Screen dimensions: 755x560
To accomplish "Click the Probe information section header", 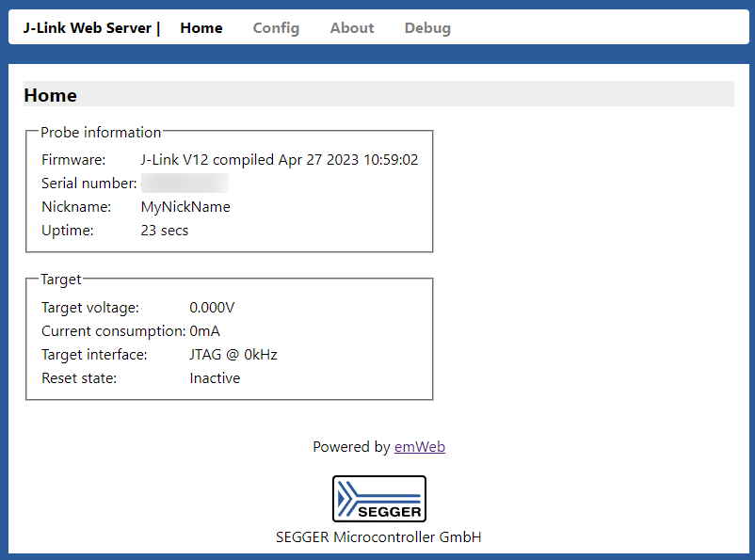I will [x=101, y=132].
